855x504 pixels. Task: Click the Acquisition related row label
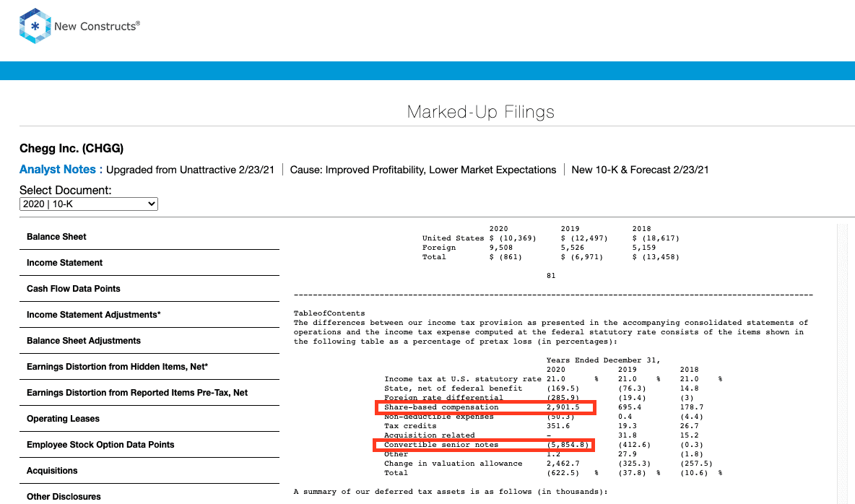(x=429, y=435)
